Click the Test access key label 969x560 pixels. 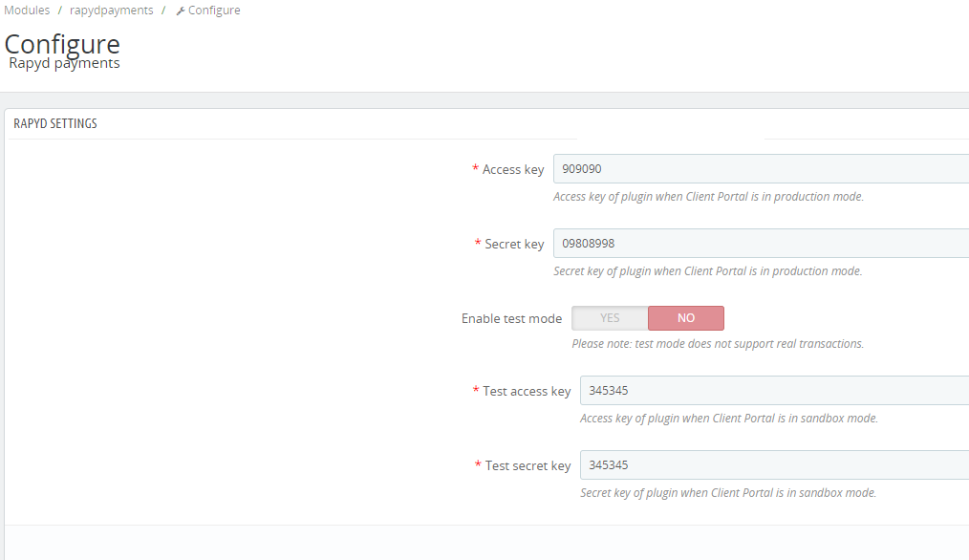pos(526,391)
